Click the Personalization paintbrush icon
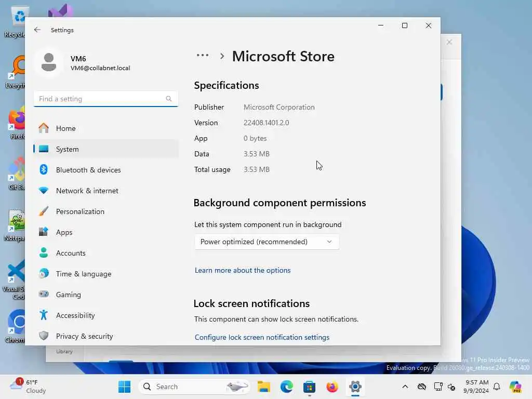The width and height of the screenshot is (532, 399). pos(44,211)
